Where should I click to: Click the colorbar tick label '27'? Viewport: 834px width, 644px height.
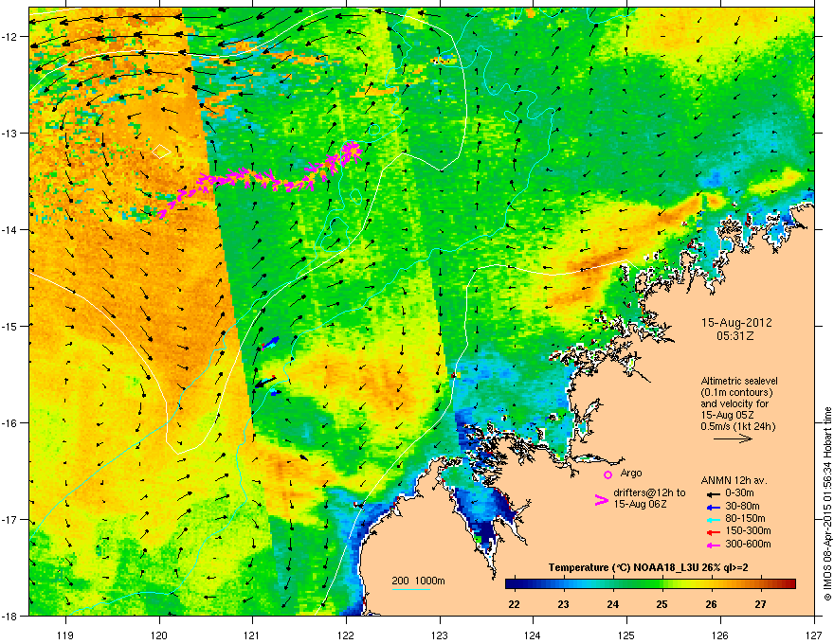761,604
